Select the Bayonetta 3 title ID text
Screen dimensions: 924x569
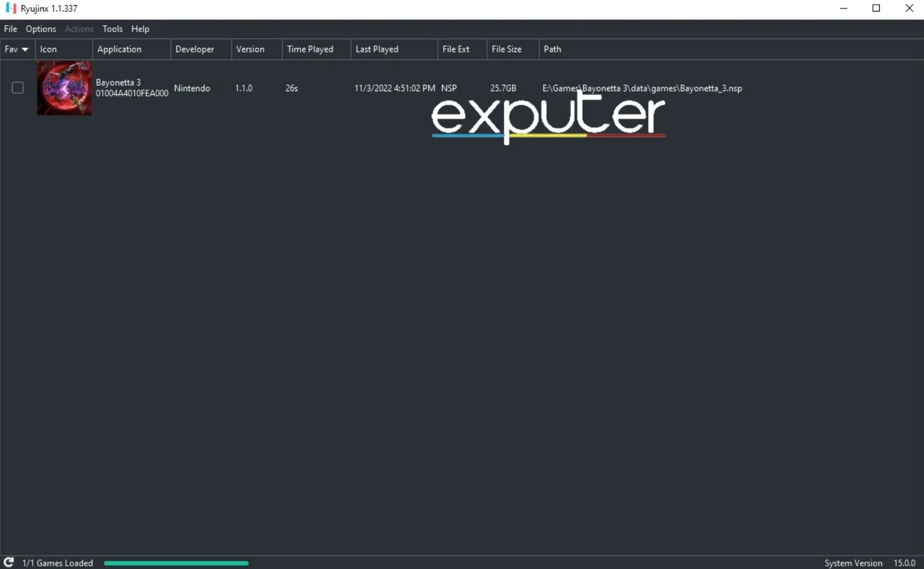[132, 93]
